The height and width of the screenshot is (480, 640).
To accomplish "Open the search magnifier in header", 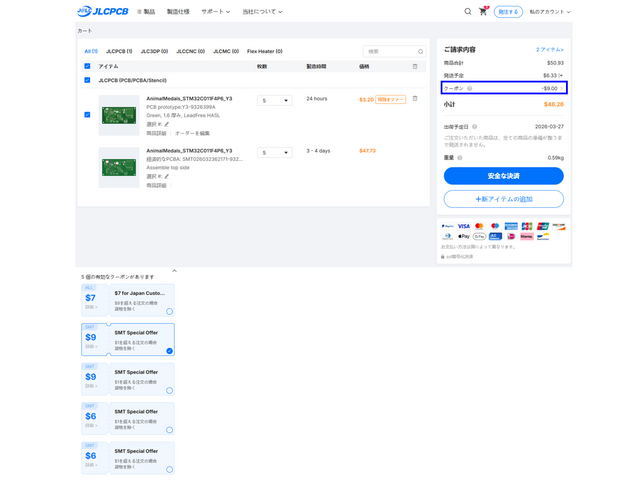I will pyautogui.click(x=468, y=11).
